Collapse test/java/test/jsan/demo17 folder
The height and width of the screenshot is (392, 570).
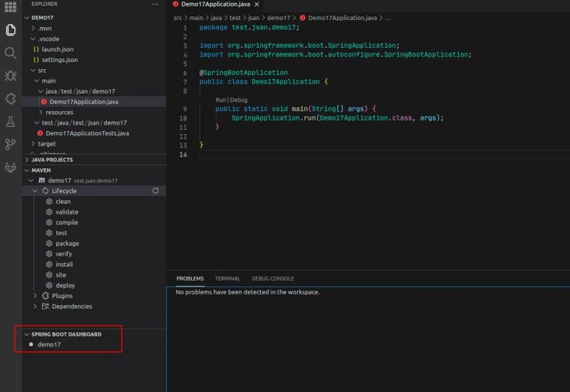coord(37,123)
